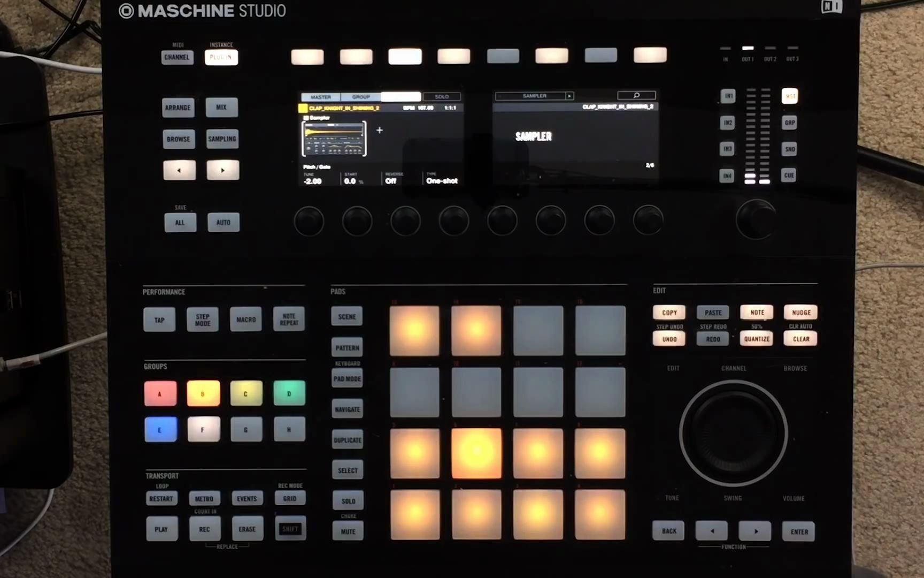Click the right page arrow below SAMPLING
Screen dimensions: 924x578
coord(223,170)
